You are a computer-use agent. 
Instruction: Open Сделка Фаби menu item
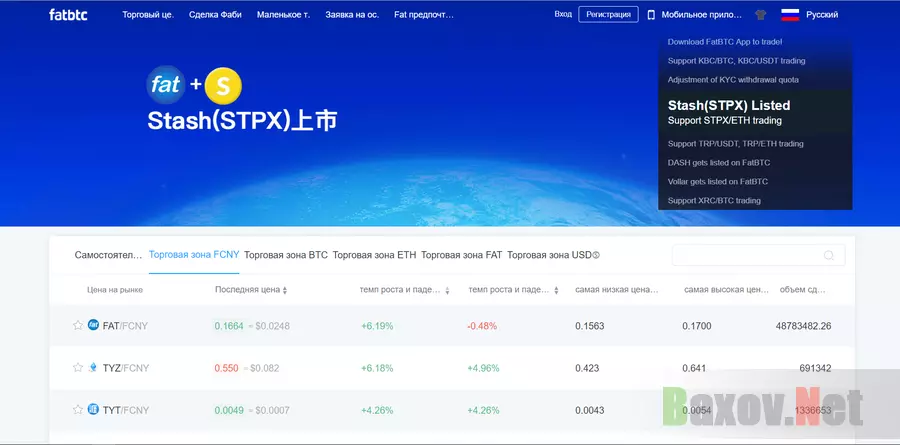[215, 15]
